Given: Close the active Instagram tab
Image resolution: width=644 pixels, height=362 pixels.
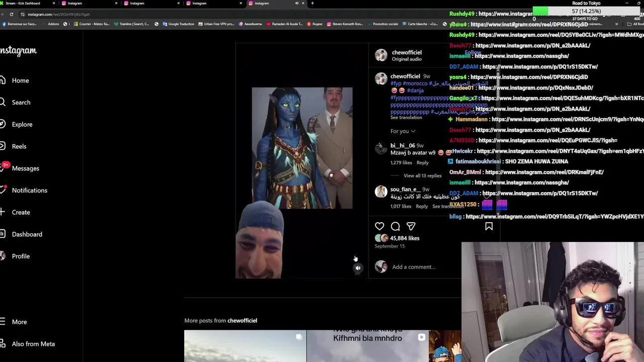Looking at the screenshot, I should pyautogui.click(x=303, y=3).
